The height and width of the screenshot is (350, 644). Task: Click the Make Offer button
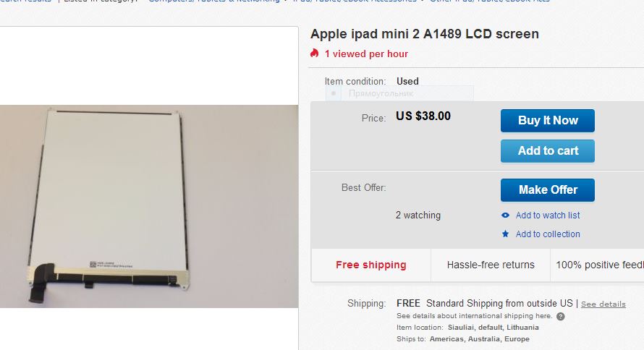547,190
